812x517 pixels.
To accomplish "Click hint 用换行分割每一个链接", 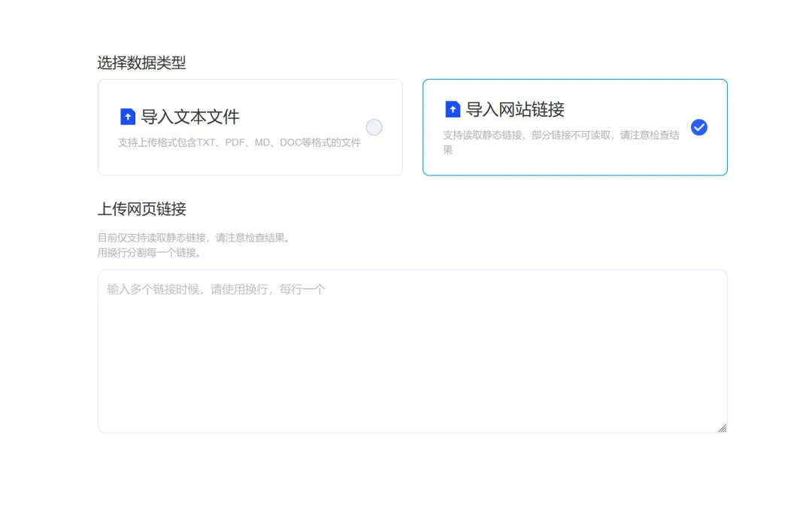I will point(150,253).
